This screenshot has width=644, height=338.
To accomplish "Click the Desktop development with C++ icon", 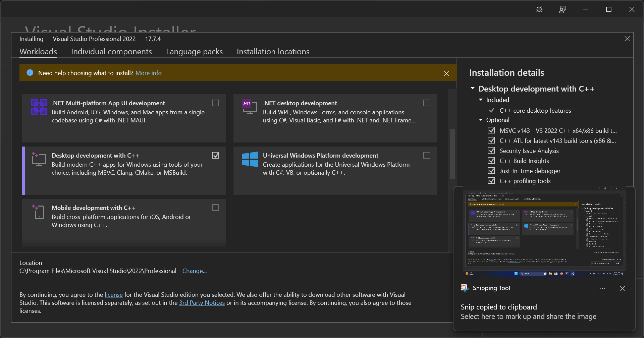I will pyautogui.click(x=39, y=159).
